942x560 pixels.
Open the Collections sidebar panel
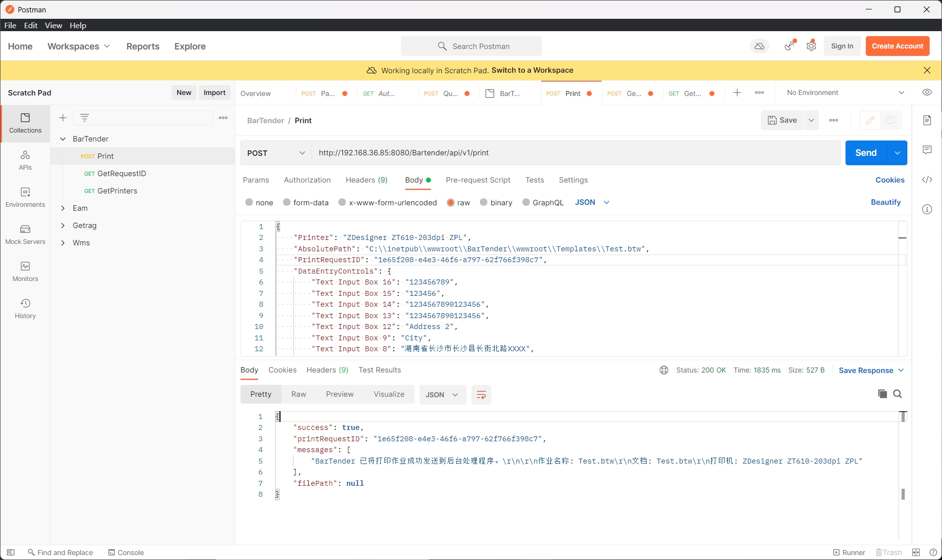click(x=25, y=123)
